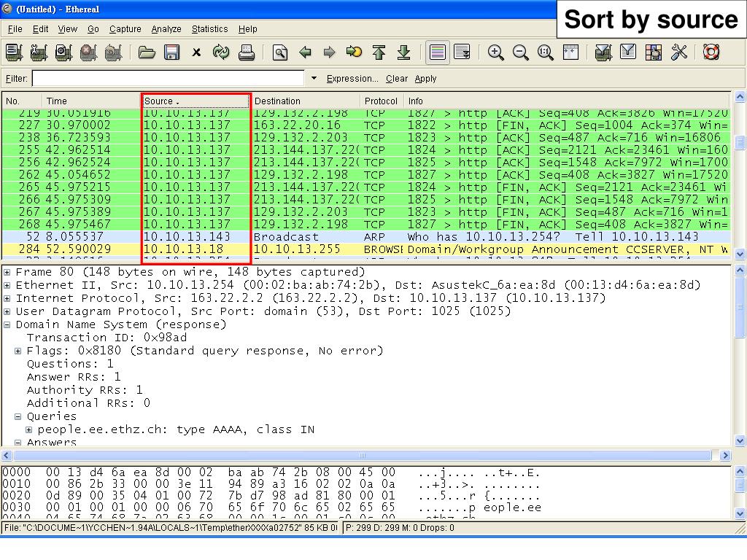Open a capture file with folder icon

point(147,52)
